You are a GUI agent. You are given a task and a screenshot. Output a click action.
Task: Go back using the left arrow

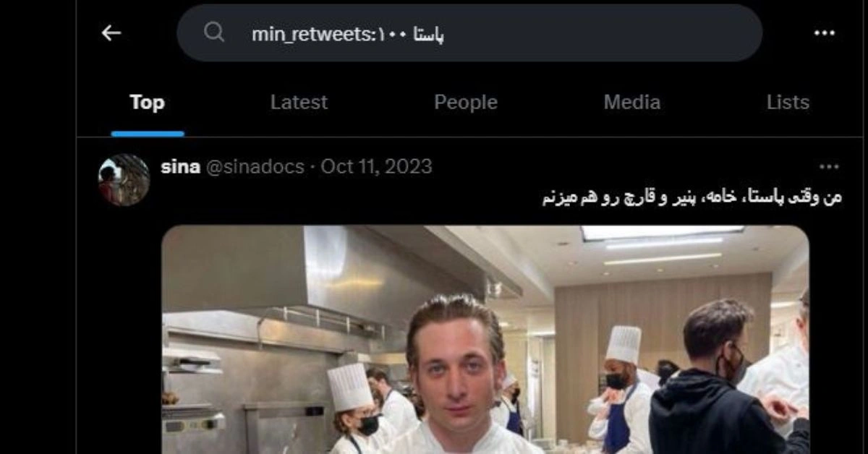[111, 33]
